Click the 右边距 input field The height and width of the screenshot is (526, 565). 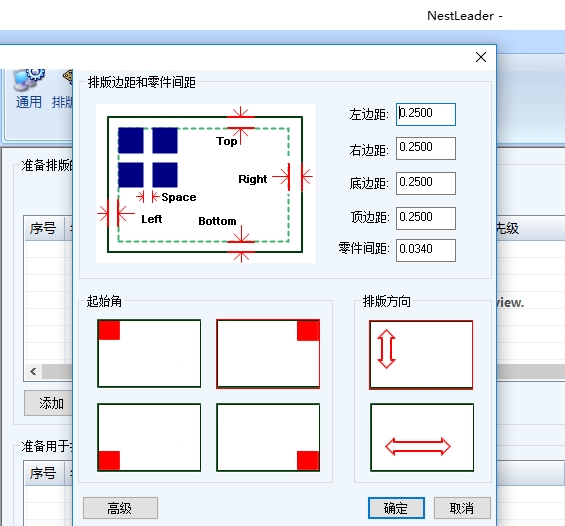coord(426,148)
